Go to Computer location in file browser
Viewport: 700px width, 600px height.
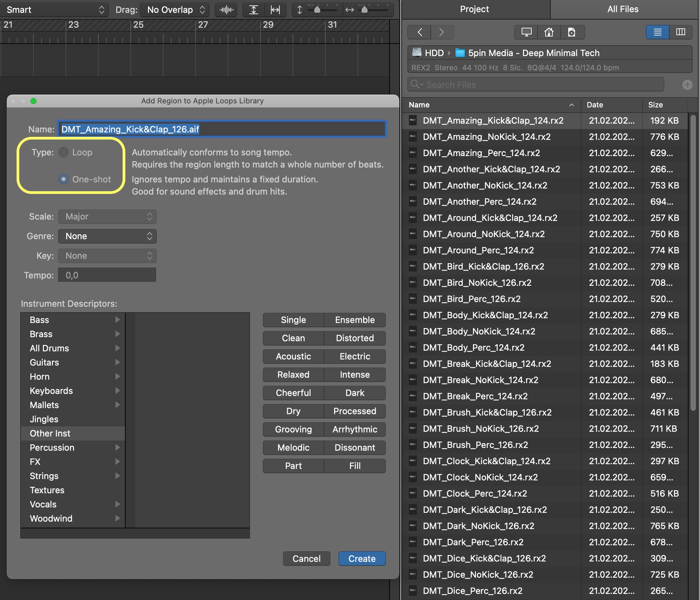pyautogui.click(x=526, y=32)
